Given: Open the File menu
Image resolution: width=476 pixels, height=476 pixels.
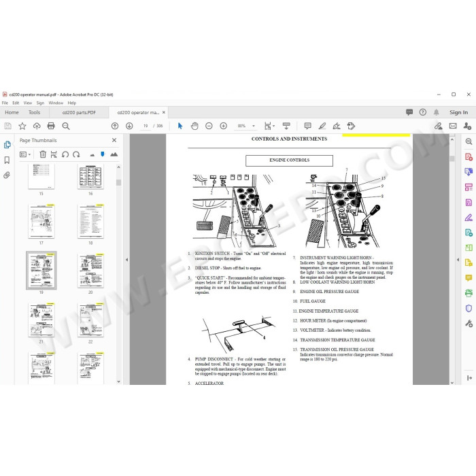Looking at the screenshot, I should pyautogui.click(x=5, y=103).
